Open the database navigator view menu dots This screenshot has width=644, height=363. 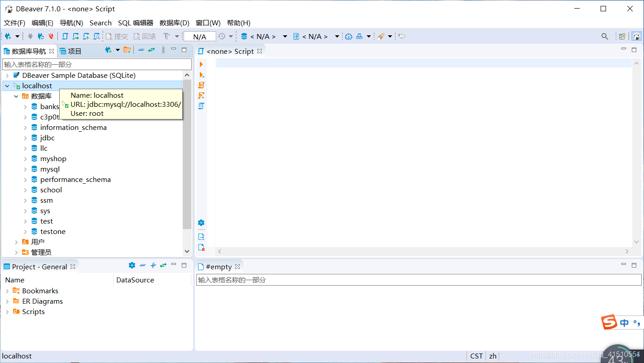pos(163,50)
